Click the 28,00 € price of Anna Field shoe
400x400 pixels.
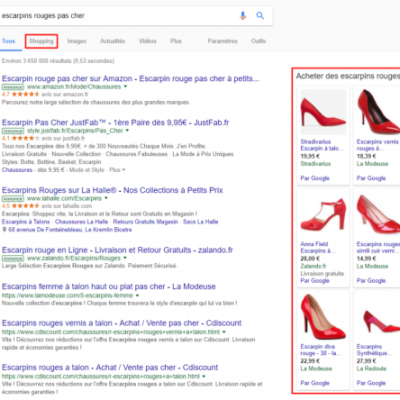[310, 258]
